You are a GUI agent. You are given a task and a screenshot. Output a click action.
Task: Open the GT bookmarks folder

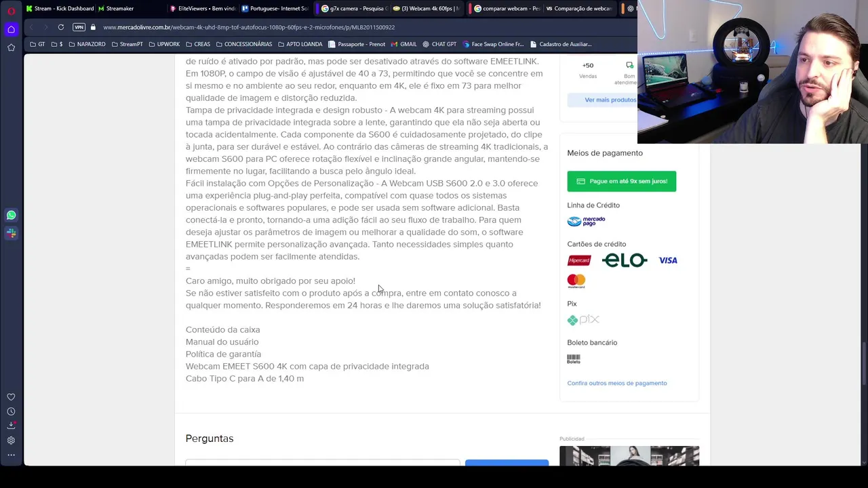(x=37, y=44)
